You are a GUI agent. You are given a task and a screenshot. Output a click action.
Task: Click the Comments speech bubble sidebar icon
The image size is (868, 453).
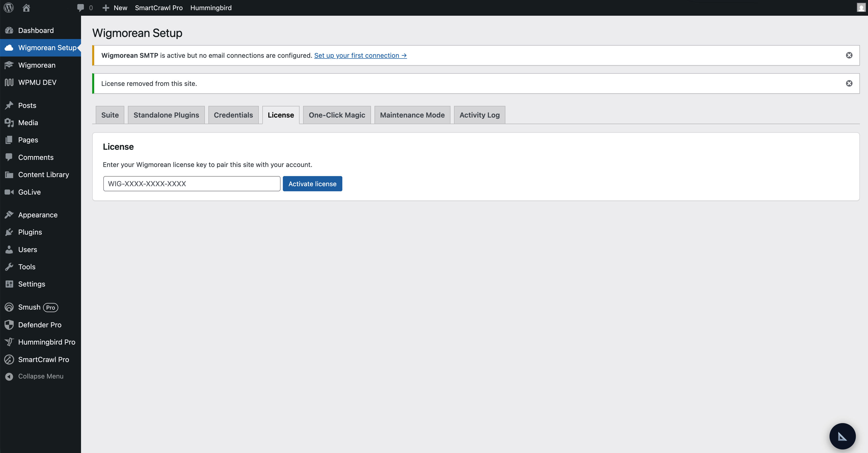pyautogui.click(x=9, y=157)
